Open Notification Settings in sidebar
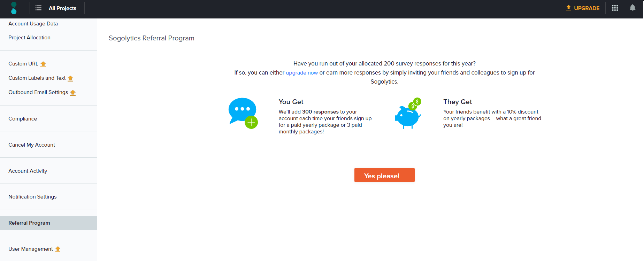The width and height of the screenshot is (644, 264). point(32,197)
